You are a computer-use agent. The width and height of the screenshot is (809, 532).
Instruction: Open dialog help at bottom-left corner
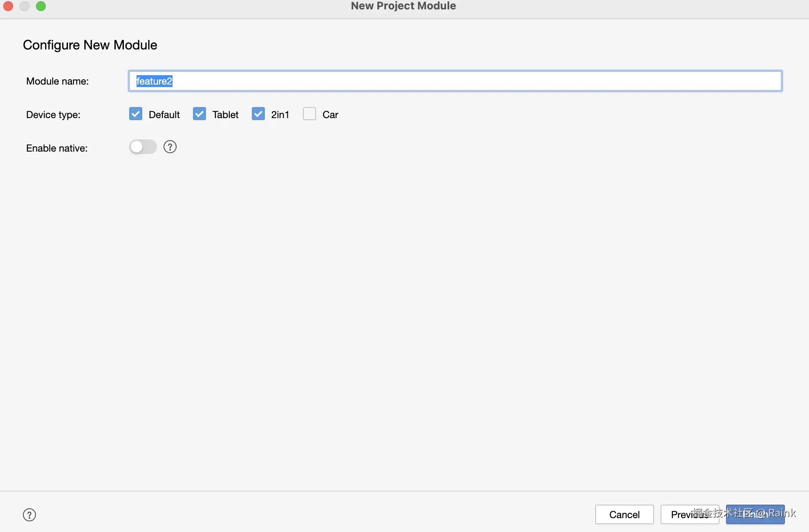[x=29, y=515]
